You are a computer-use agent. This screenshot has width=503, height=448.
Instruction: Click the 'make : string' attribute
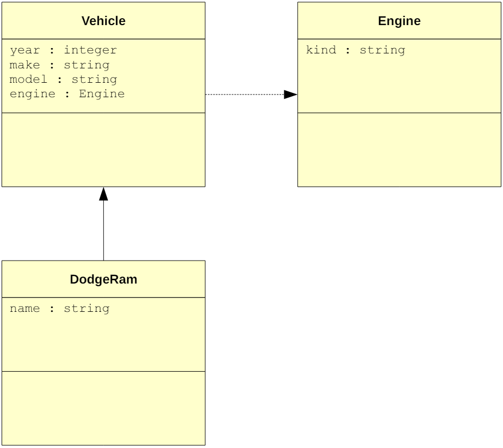60,65
